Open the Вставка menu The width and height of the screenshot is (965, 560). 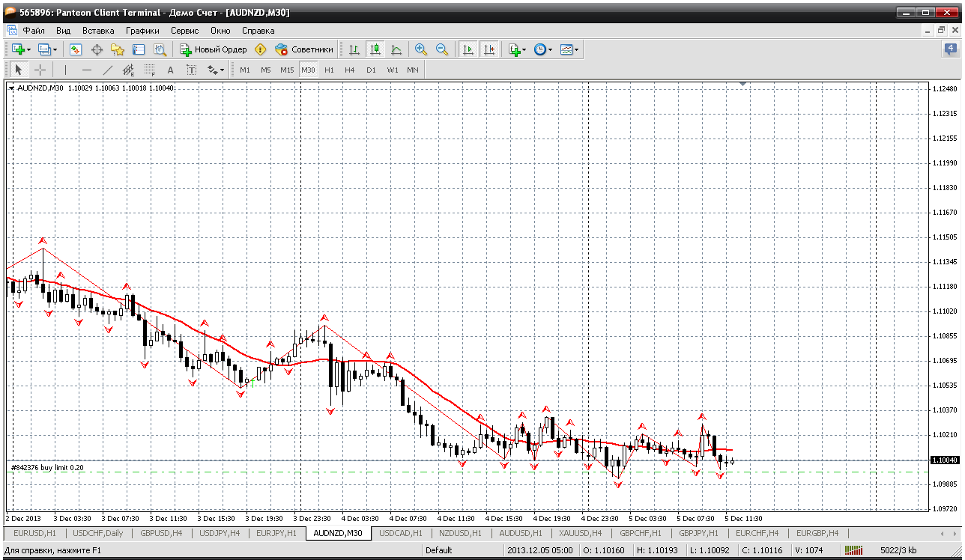[98, 31]
